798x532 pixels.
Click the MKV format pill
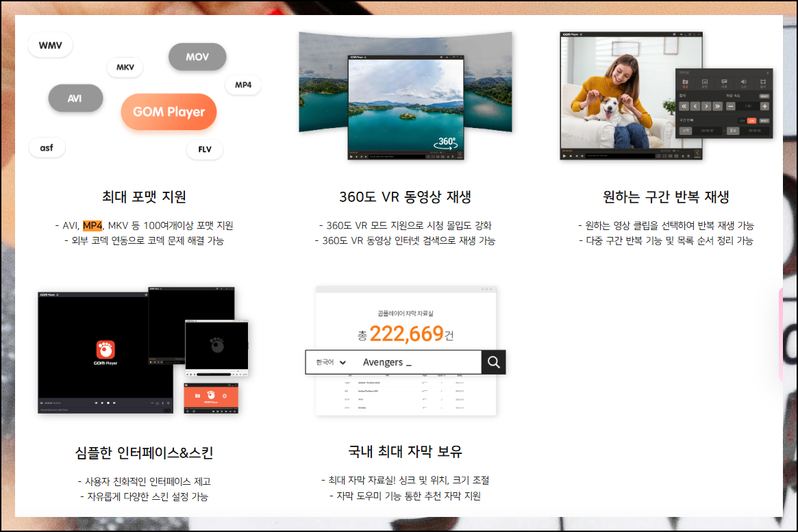tap(125, 67)
